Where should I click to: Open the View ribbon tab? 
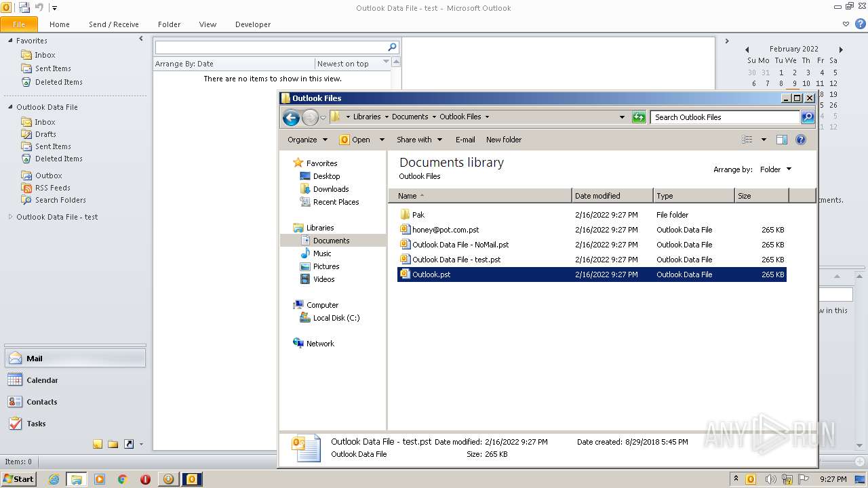coord(208,24)
